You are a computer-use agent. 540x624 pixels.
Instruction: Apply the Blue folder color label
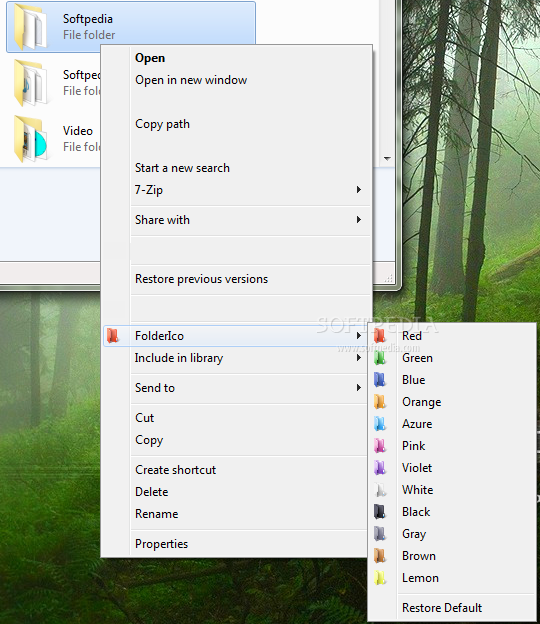coord(413,380)
